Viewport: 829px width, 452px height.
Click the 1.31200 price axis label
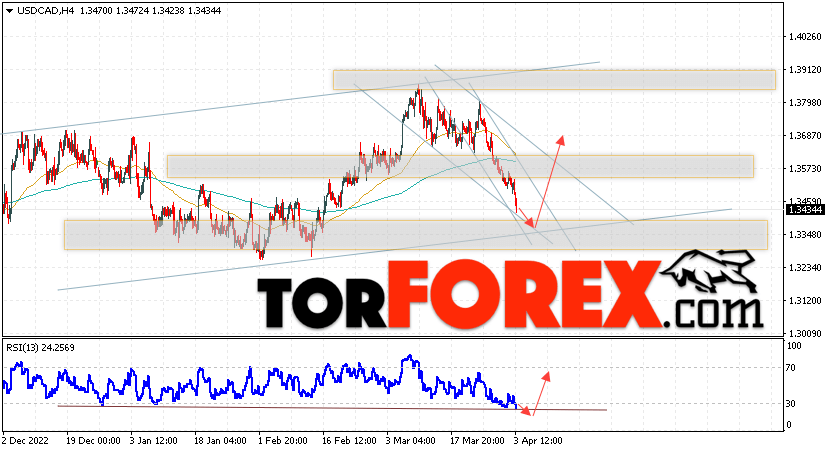[x=805, y=301]
